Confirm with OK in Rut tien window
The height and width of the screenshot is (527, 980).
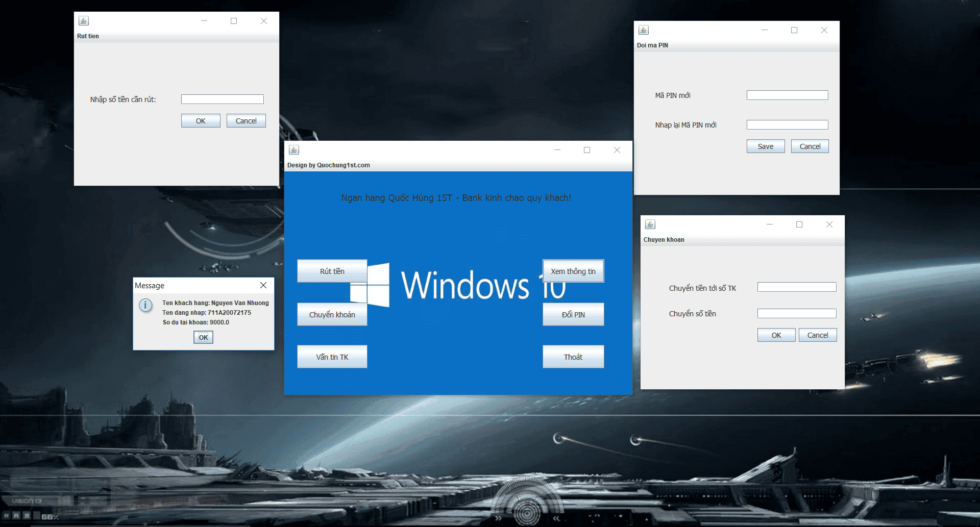point(201,121)
